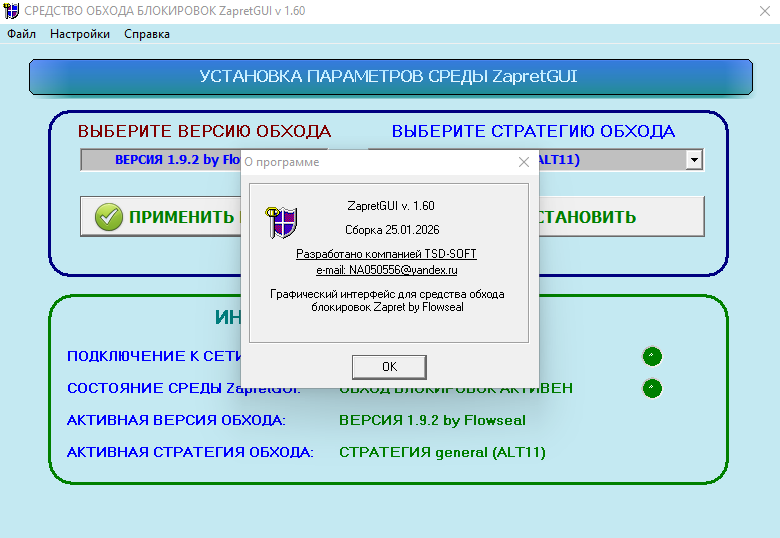
Task: Expand the bypass version combo box
Action: coord(160,160)
